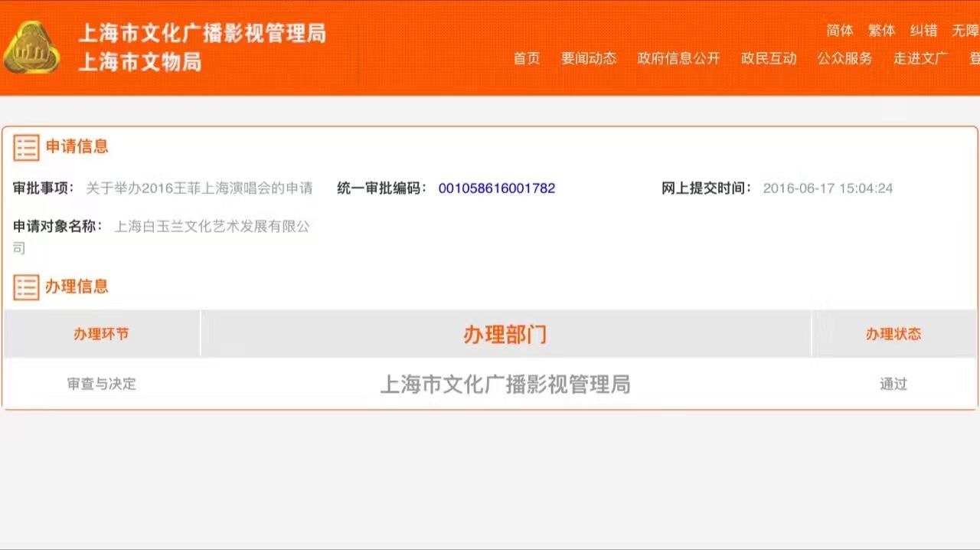Click the 统一审批编码 label

coord(383,188)
